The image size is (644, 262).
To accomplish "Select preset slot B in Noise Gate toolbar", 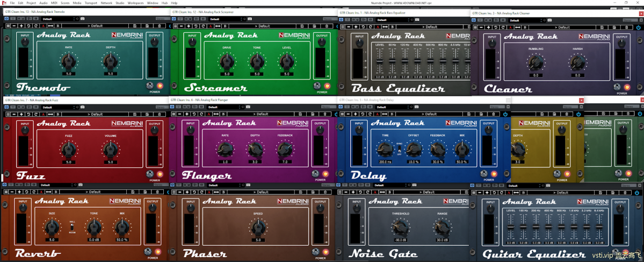I will click(x=392, y=192).
